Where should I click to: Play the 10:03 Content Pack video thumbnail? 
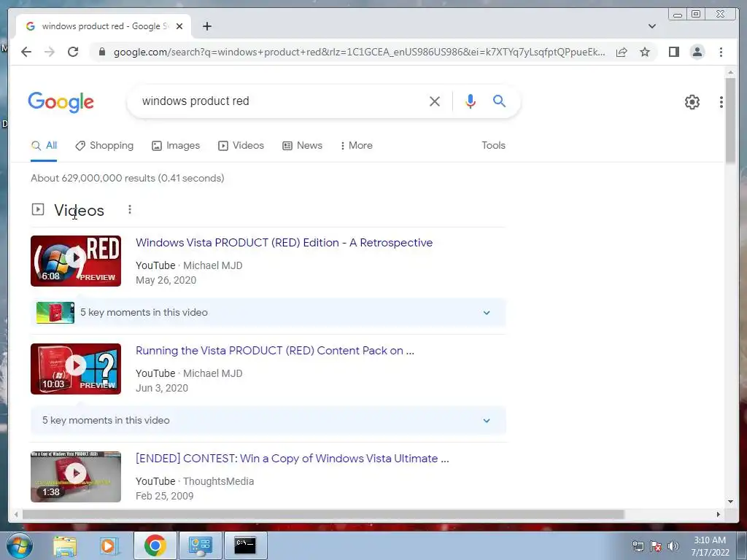[x=76, y=369]
